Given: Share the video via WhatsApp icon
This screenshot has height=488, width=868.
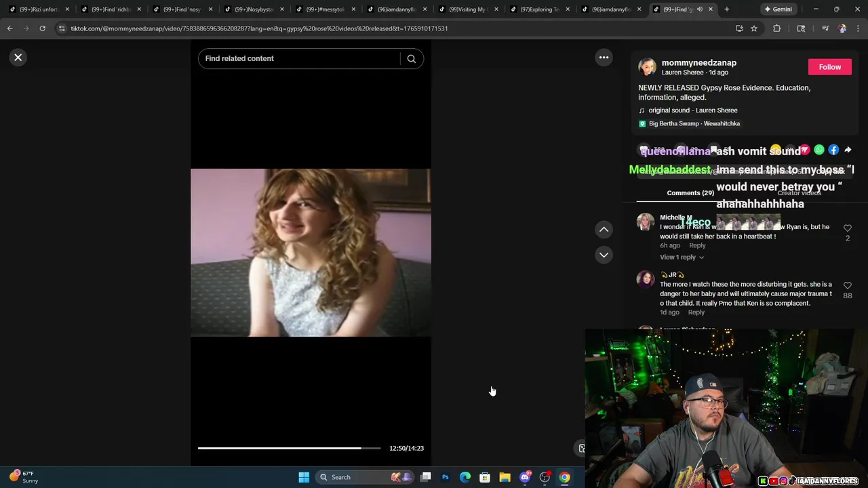Looking at the screenshot, I should [819, 150].
